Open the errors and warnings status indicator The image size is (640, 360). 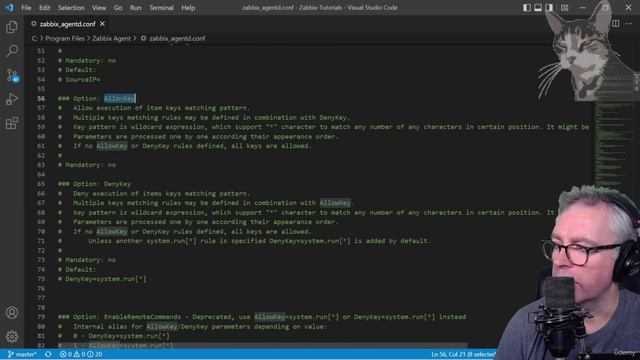click(x=81, y=354)
